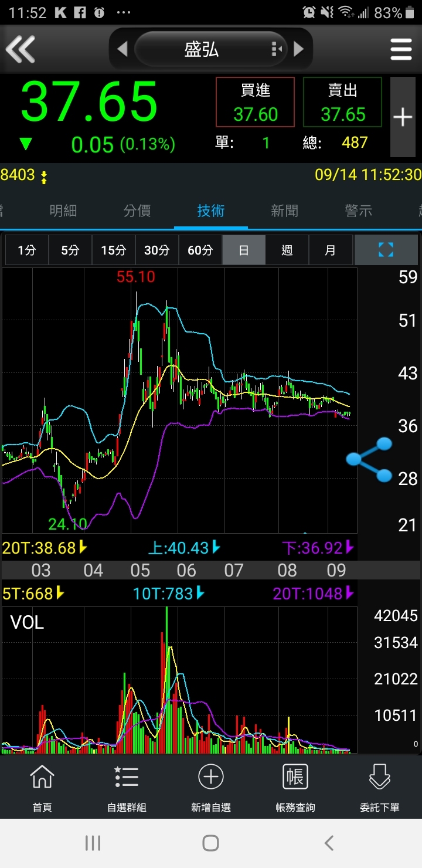The width and height of the screenshot is (422, 868).
Task: Open the hamburger menu
Action: 401,49
